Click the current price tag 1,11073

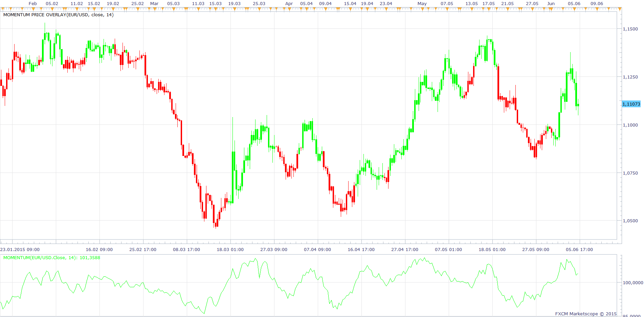631,104
